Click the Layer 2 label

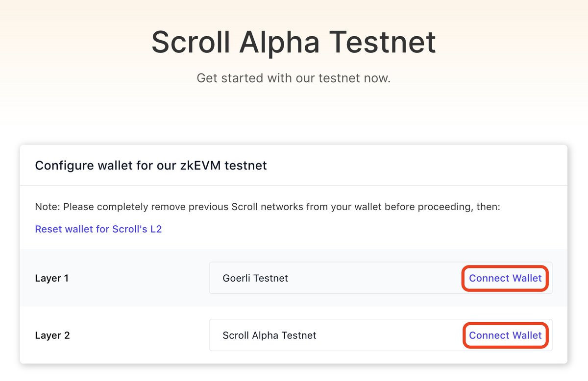point(52,335)
